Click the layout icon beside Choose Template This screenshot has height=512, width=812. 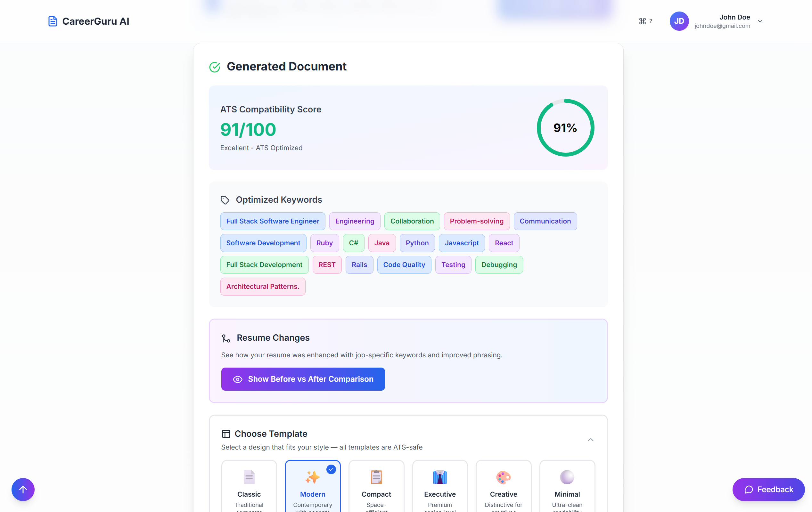coord(226,434)
